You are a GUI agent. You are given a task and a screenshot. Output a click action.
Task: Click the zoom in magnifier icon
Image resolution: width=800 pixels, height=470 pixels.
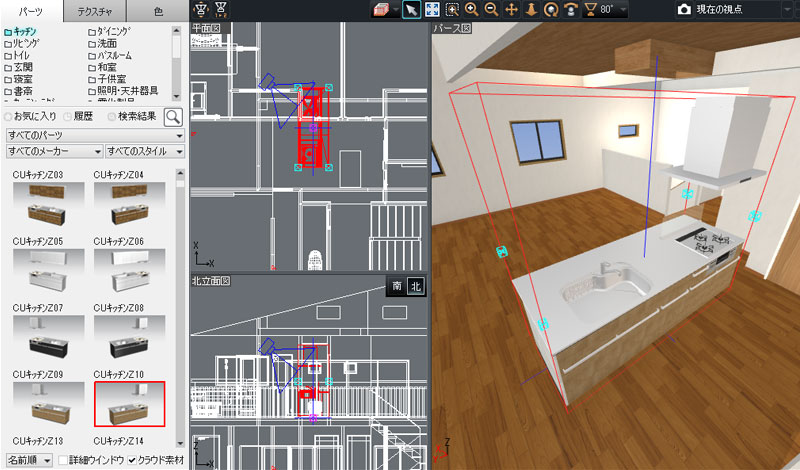pos(472,10)
